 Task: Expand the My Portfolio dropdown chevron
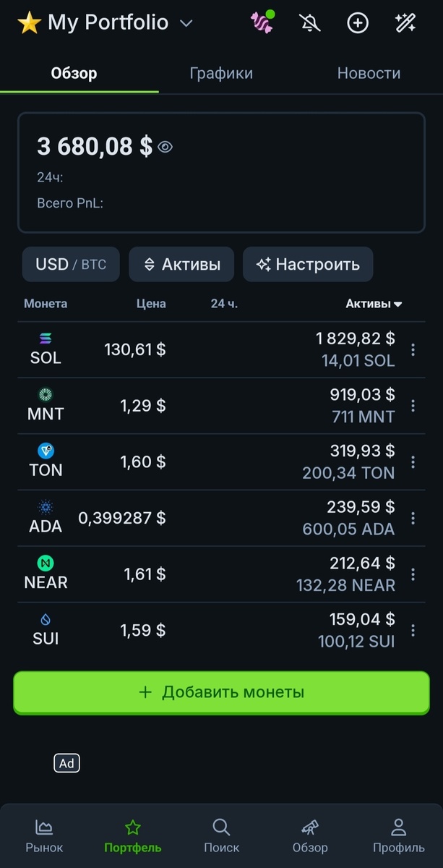(186, 22)
